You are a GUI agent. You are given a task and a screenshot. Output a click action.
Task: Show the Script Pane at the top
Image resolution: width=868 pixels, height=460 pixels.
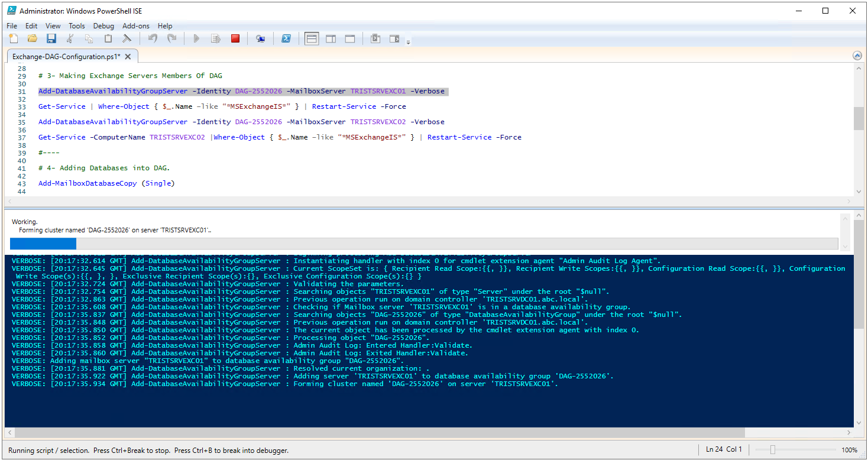(312, 38)
